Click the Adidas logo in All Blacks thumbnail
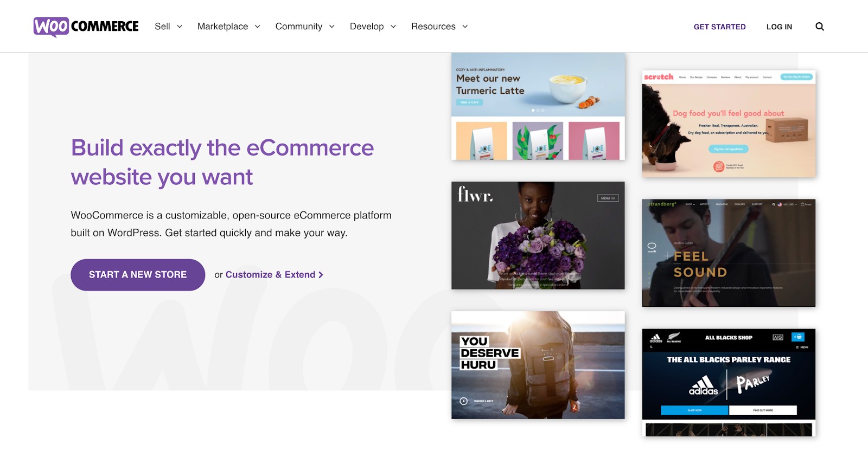868x451 pixels. (703, 385)
